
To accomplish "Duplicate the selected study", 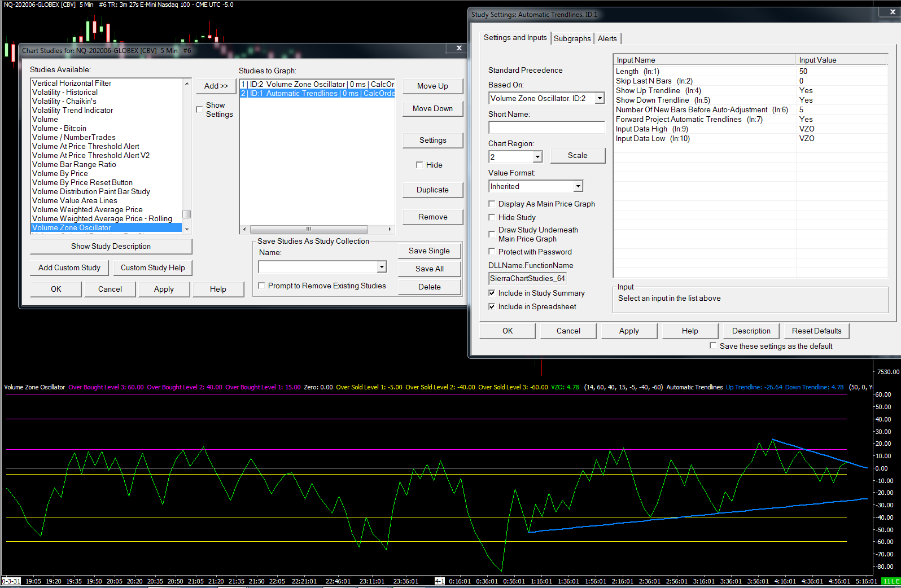I will pos(432,190).
